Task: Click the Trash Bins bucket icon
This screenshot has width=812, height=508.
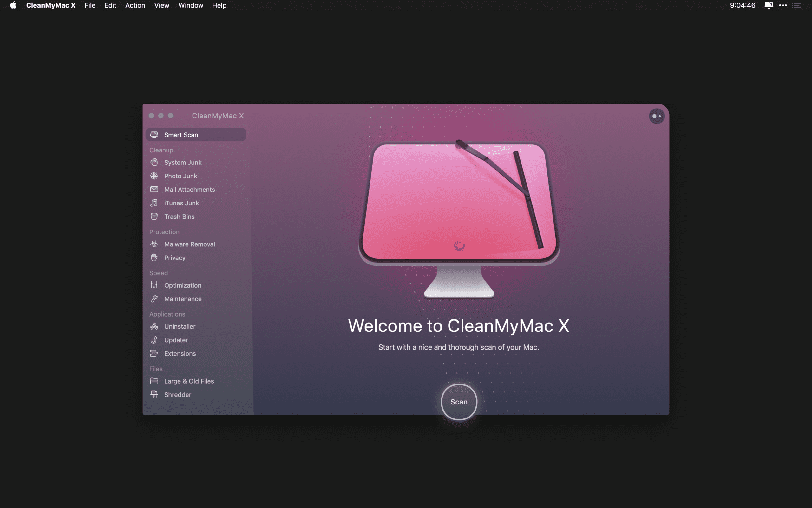Action: coord(154,216)
